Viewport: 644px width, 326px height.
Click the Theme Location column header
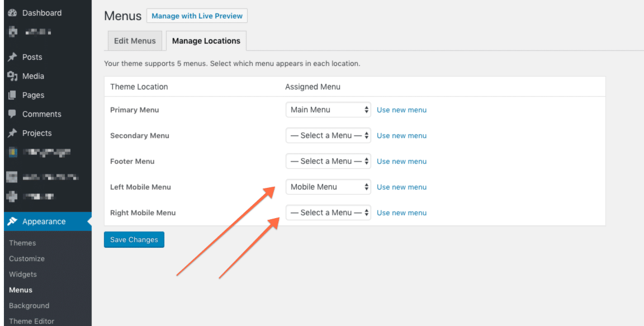click(x=139, y=87)
